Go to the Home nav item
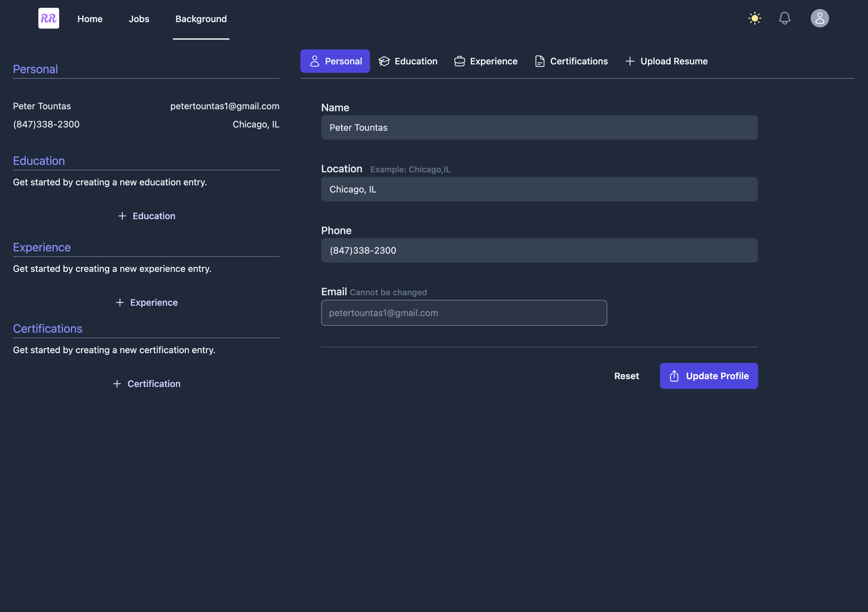The image size is (868, 612). click(90, 19)
